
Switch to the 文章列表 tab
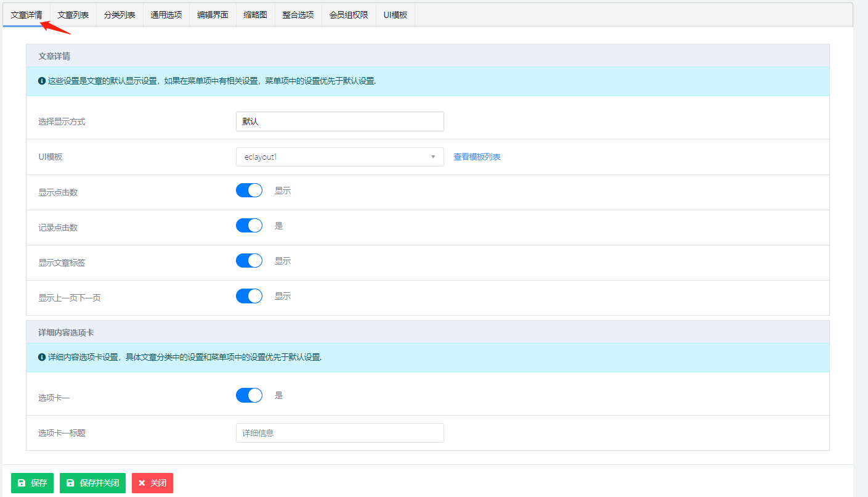73,15
